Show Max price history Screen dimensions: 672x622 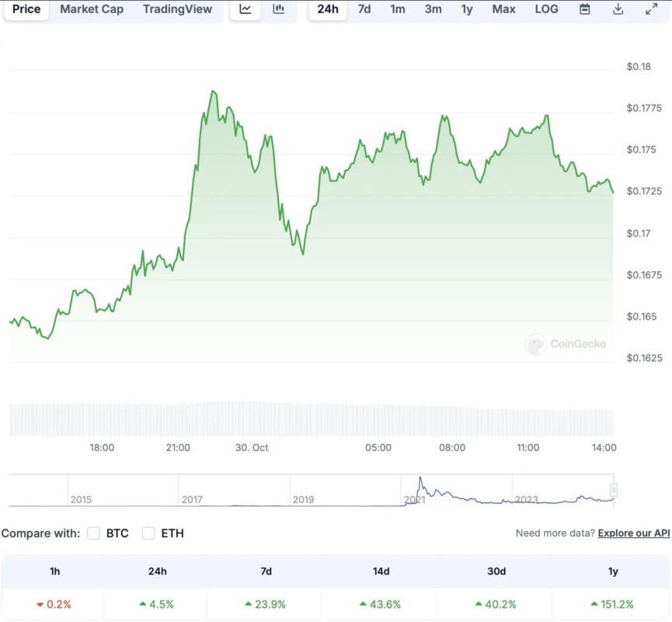(503, 9)
